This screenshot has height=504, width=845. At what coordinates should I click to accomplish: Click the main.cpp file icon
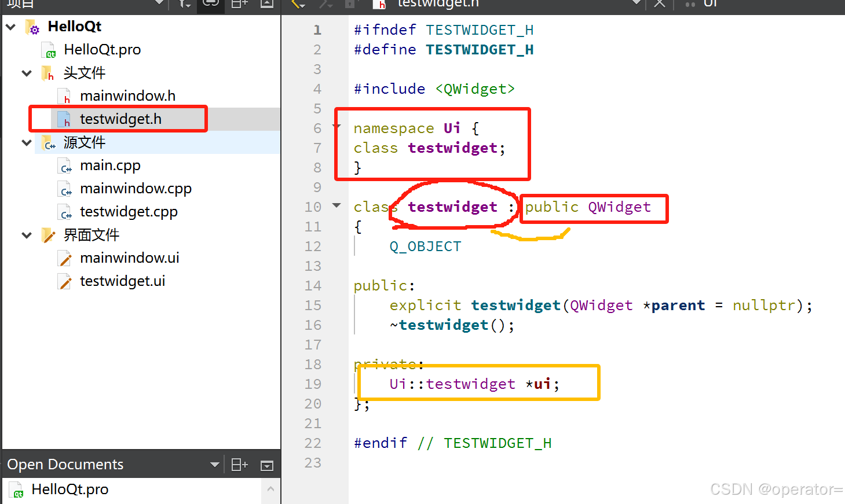[x=65, y=166]
